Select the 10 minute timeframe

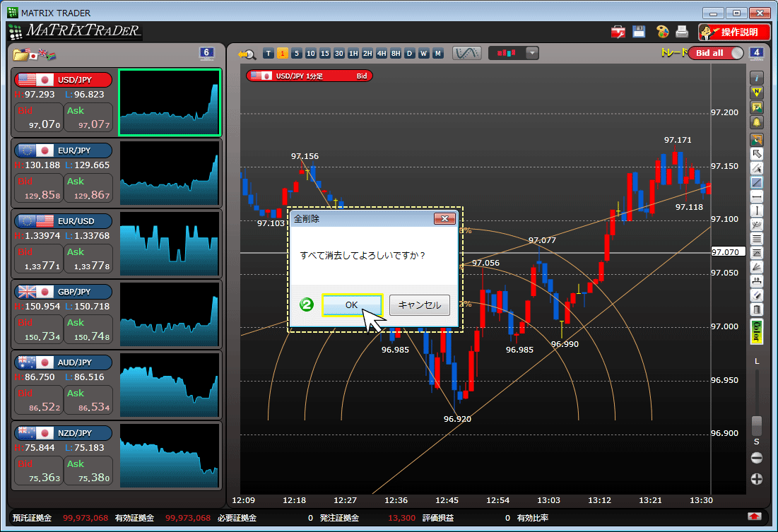[x=311, y=53]
